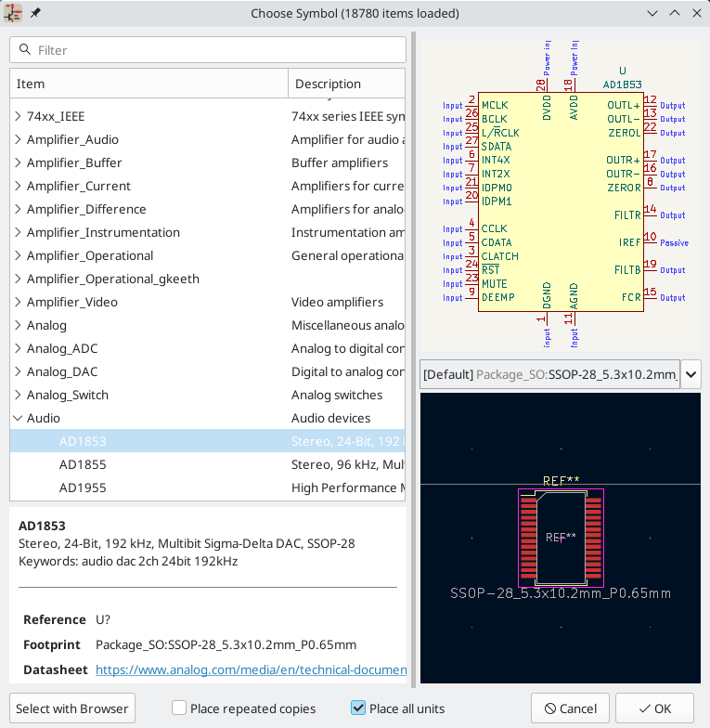Click the 'Audio devices' description text
Image resolution: width=710 pixels, height=728 pixels.
[x=330, y=418]
